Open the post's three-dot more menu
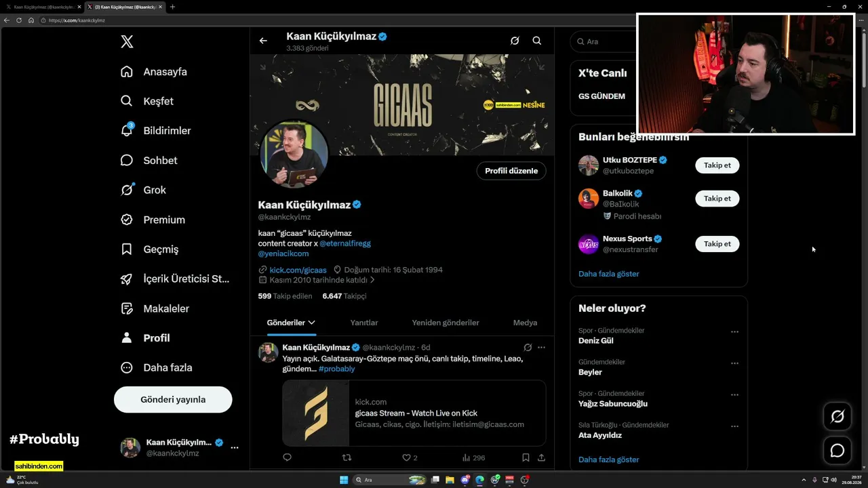This screenshot has width=868, height=488. [541, 348]
